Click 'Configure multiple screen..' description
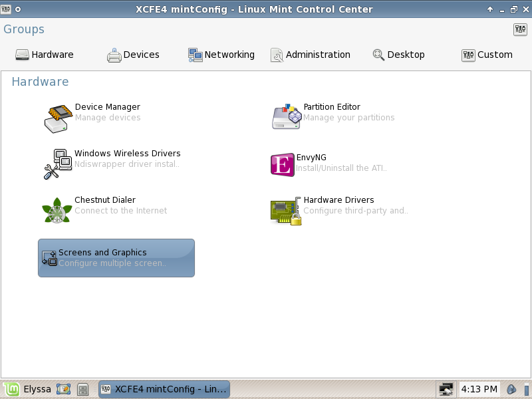 click(x=112, y=263)
